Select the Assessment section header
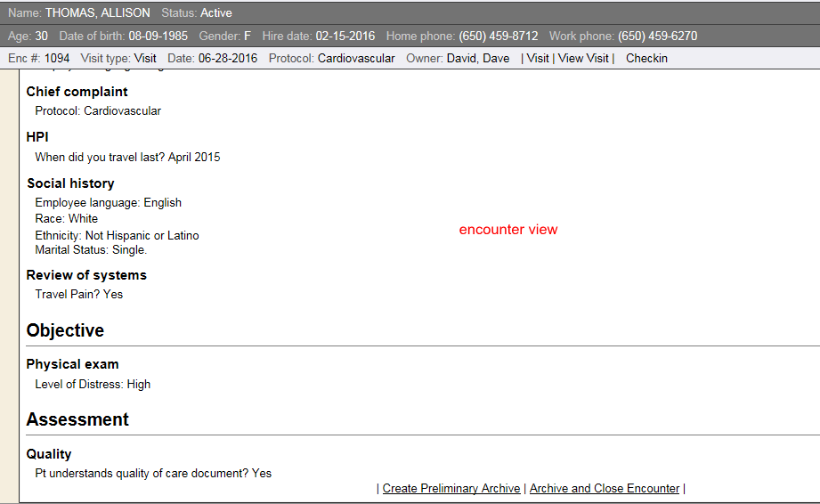This screenshot has height=504, width=820. (77, 419)
